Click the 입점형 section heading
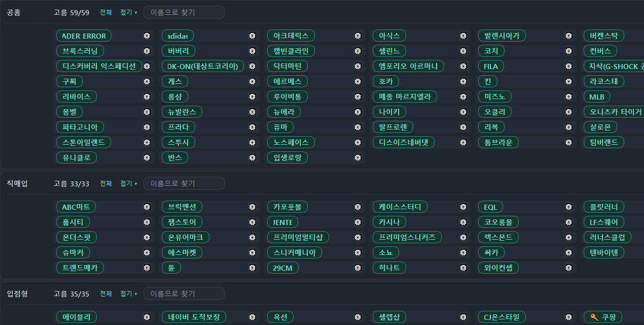The image size is (644, 325). click(x=17, y=294)
